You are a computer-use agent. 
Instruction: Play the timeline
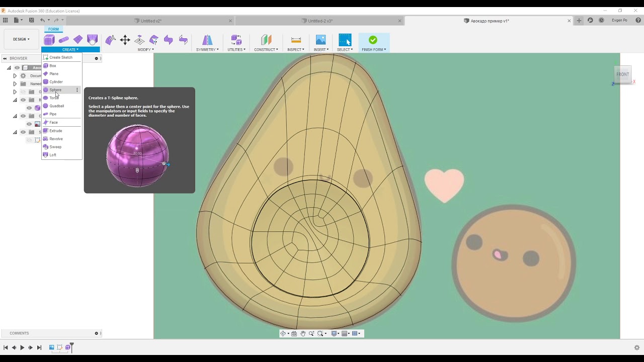tap(22, 347)
